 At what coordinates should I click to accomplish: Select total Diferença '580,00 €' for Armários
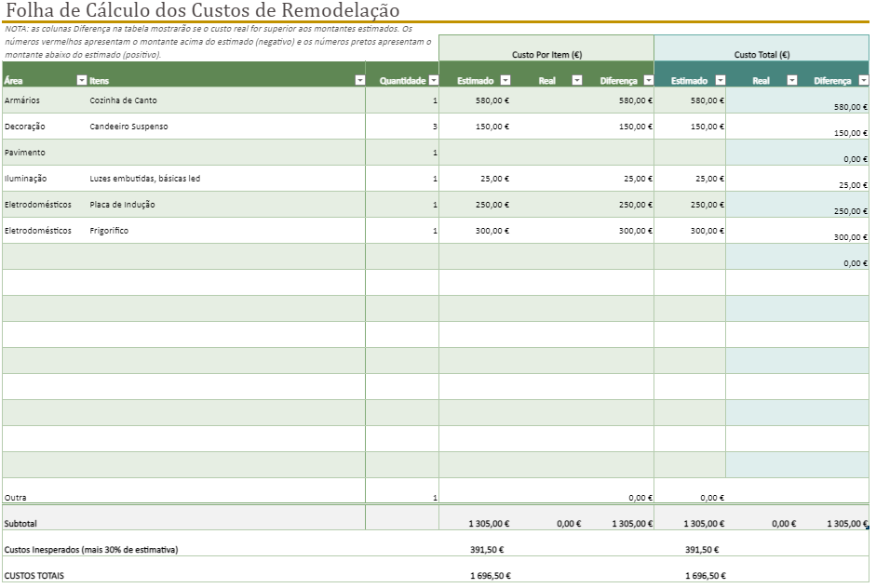(851, 107)
